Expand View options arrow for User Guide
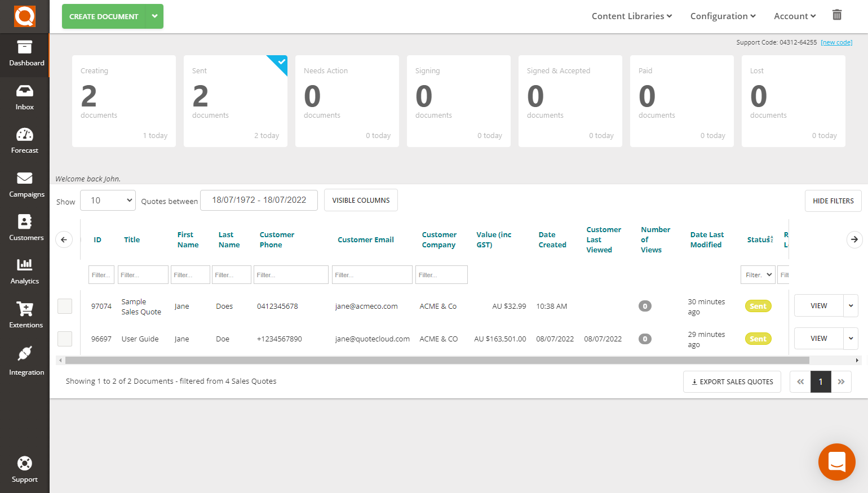 [x=851, y=339]
